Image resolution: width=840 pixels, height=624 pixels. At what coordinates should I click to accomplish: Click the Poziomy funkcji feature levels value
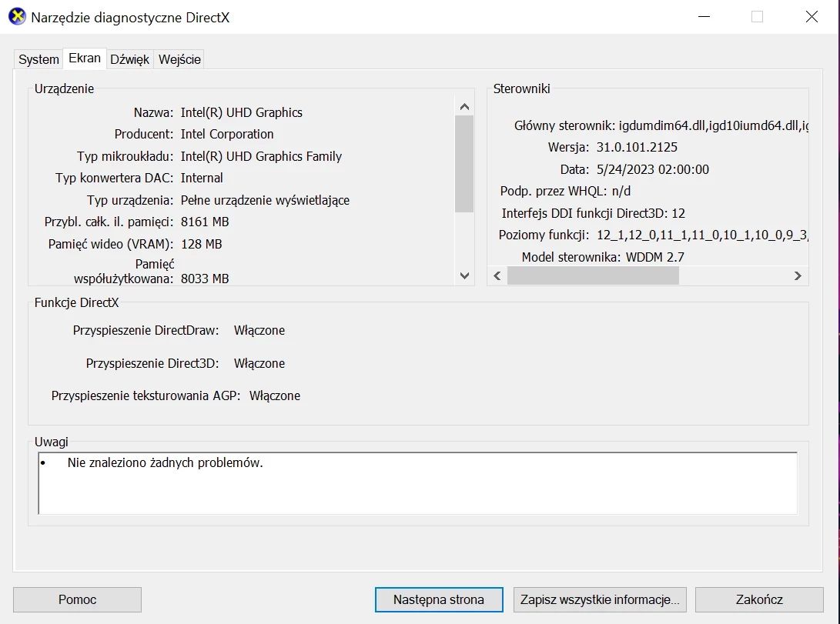pyautogui.click(x=701, y=235)
